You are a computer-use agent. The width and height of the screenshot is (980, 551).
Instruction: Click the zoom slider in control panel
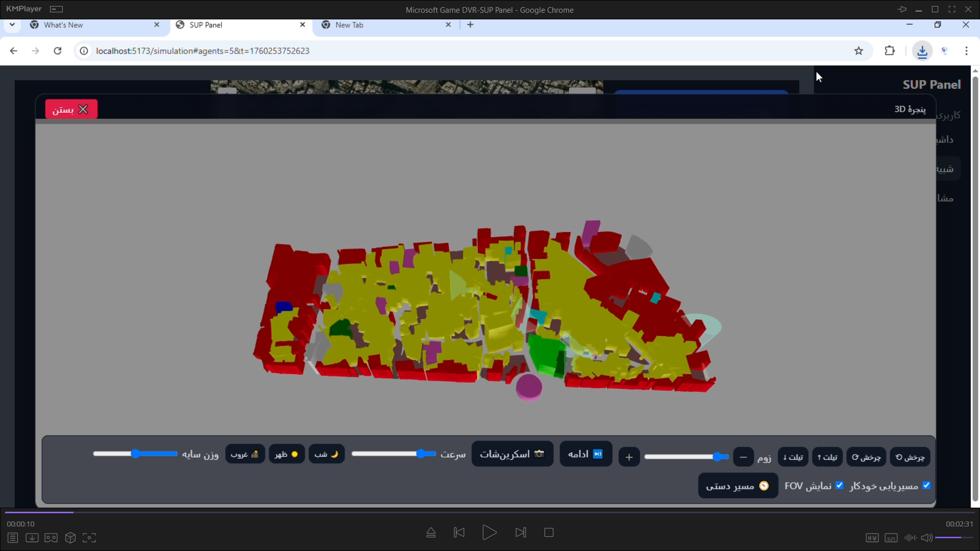click(687, 457)
